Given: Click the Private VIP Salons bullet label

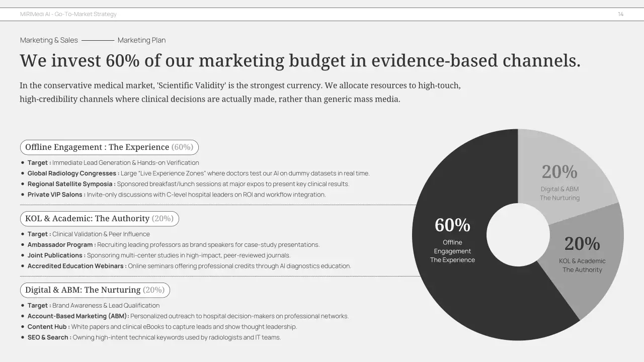Looking at the screenshot, I should click(x=56, y=195).
